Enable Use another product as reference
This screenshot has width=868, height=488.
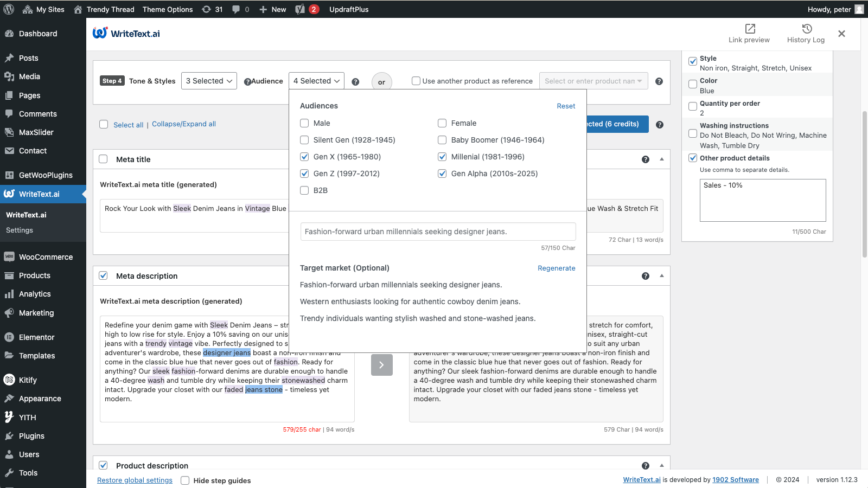coord(416,80)
